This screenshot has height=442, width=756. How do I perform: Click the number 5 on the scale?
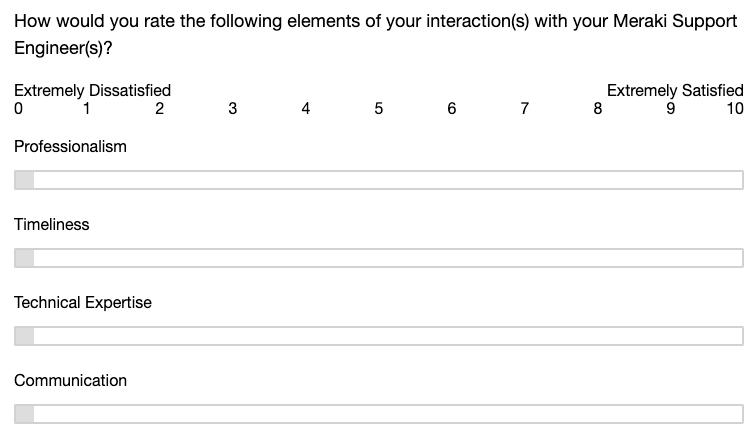coord(379,109)
